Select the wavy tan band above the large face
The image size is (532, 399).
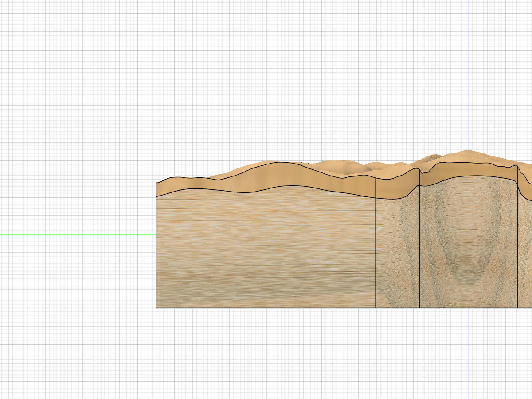265,179
